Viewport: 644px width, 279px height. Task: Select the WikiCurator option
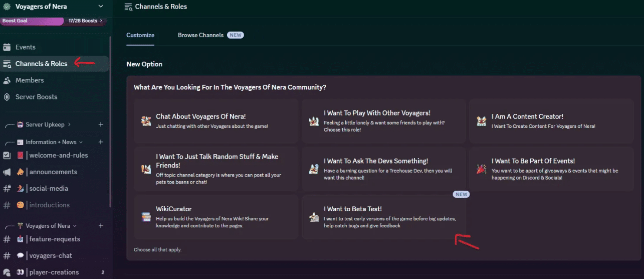216,217
